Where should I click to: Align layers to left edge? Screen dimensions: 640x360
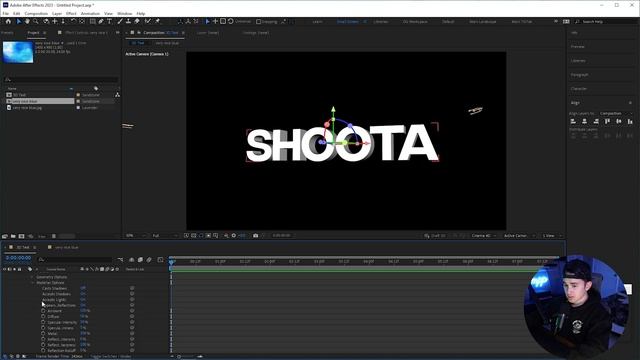(573, 121)
